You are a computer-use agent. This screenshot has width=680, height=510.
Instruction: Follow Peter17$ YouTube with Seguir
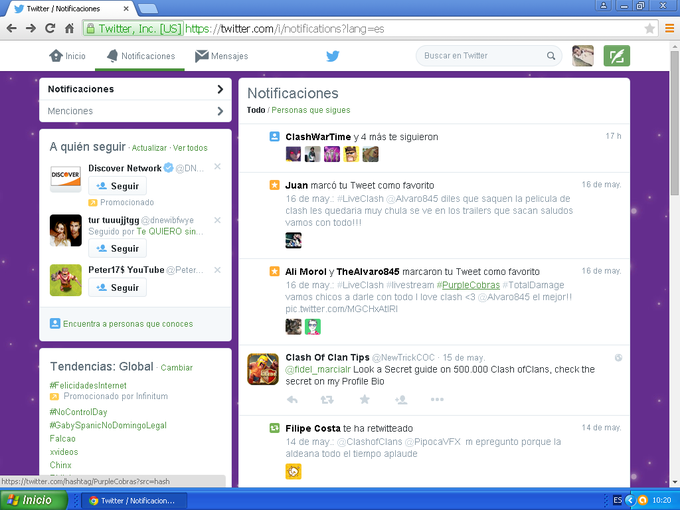(x=118, y=288)
